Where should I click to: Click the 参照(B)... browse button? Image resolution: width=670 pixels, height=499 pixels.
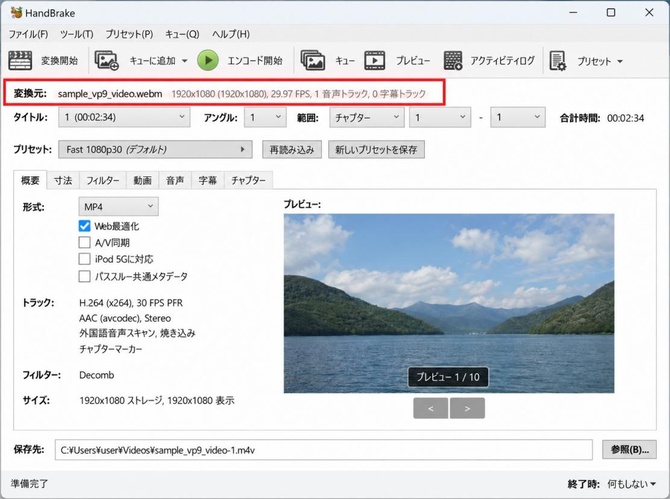(x=629, y=449)
